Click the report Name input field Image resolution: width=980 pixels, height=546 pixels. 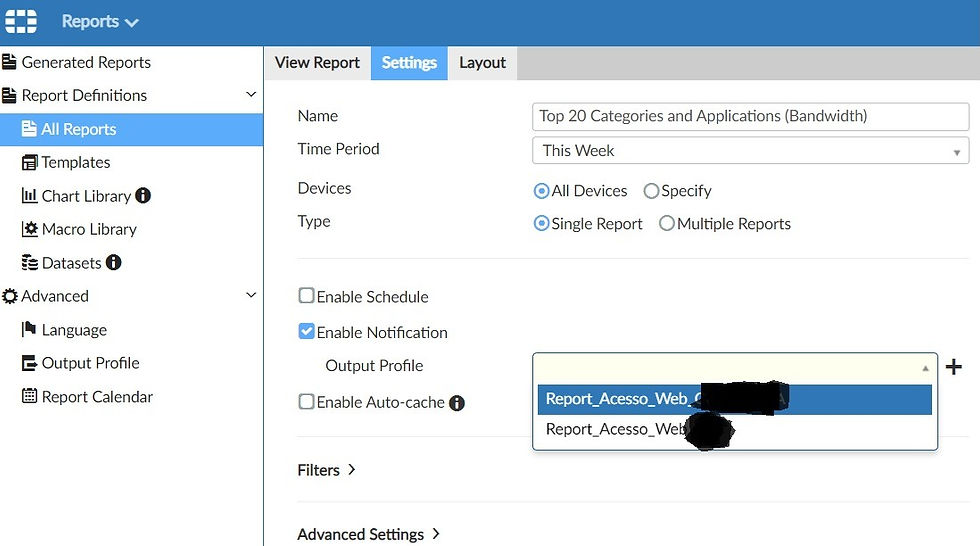pyautogui.click(x=751, y=116)
